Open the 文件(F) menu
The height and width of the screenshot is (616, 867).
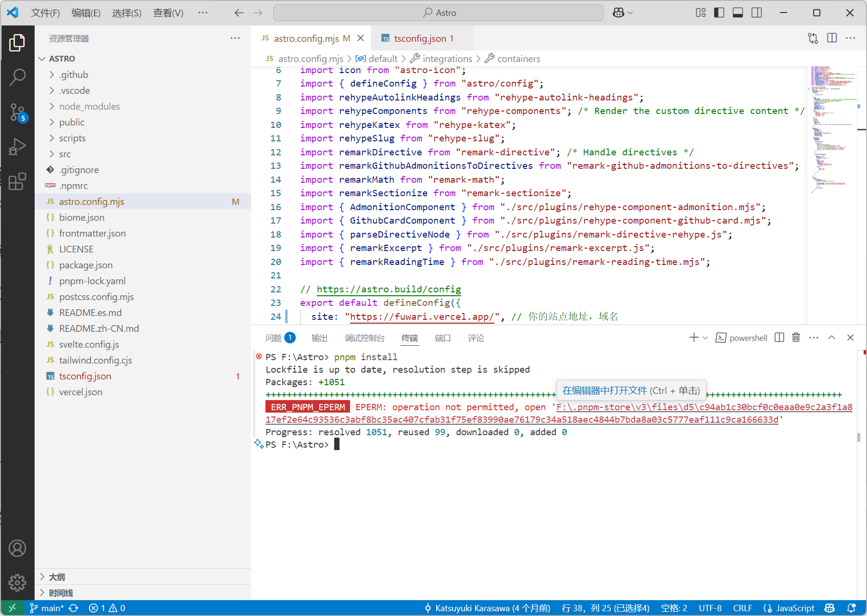[45, 13]
